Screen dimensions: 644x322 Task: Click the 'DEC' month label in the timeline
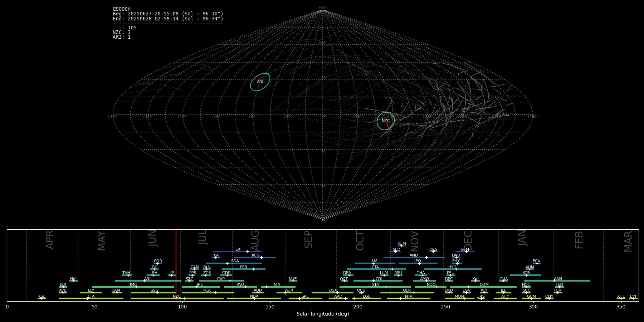(x=468, y=240)
